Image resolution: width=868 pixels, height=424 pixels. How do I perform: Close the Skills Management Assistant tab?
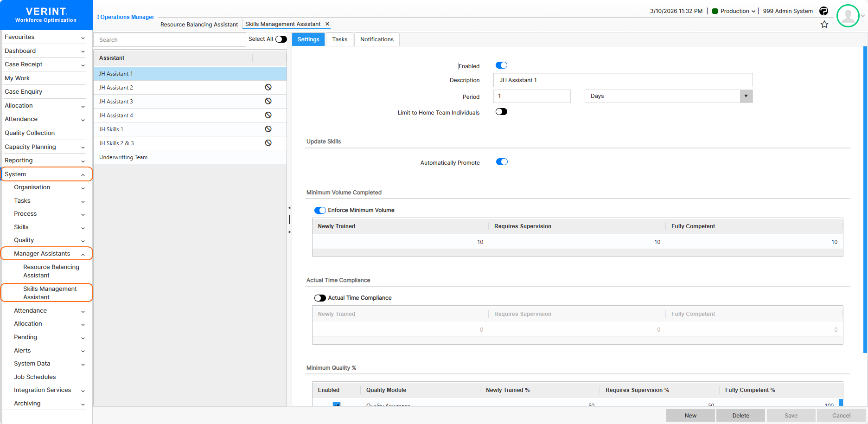pos(327,24)
